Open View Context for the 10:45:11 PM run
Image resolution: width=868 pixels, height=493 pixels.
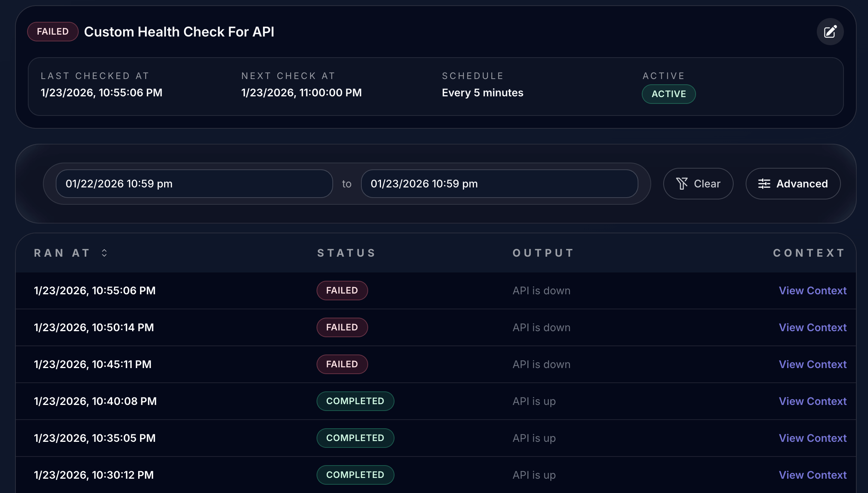click(x=812, y=364)
